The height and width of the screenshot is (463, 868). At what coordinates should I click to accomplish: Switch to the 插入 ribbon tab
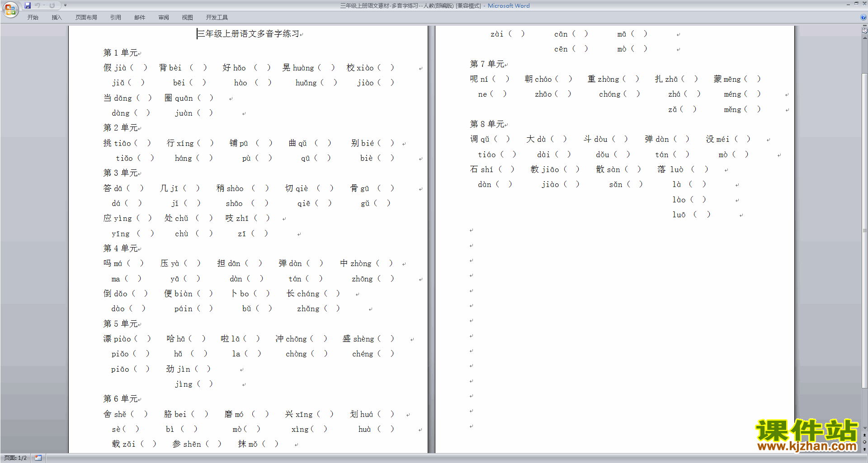[x=57, y=17]
